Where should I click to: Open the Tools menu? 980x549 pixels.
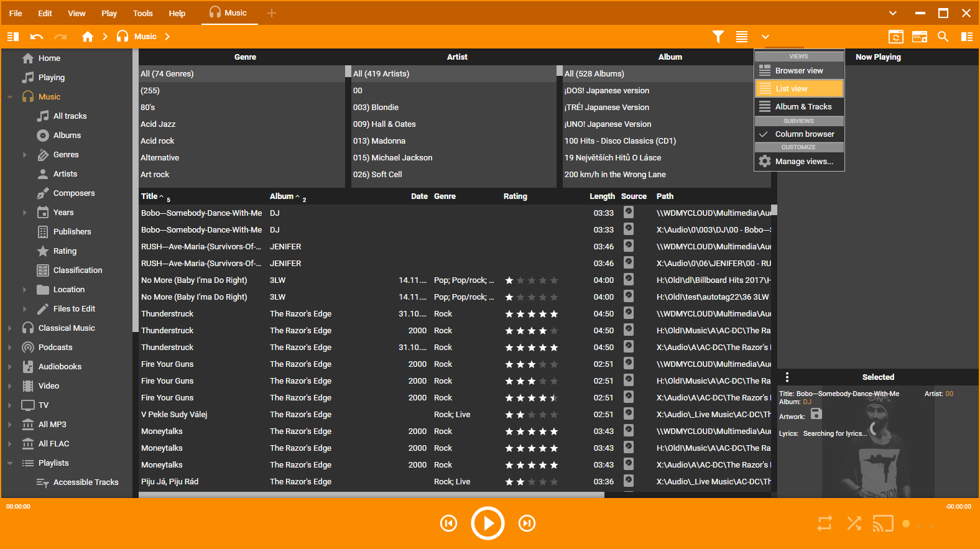tap(142, 13)
